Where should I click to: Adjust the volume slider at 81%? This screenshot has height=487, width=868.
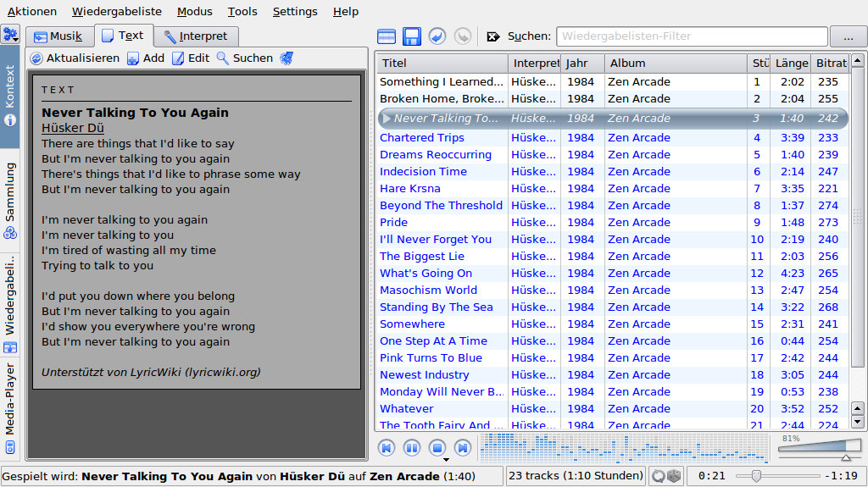pos(820,447)
